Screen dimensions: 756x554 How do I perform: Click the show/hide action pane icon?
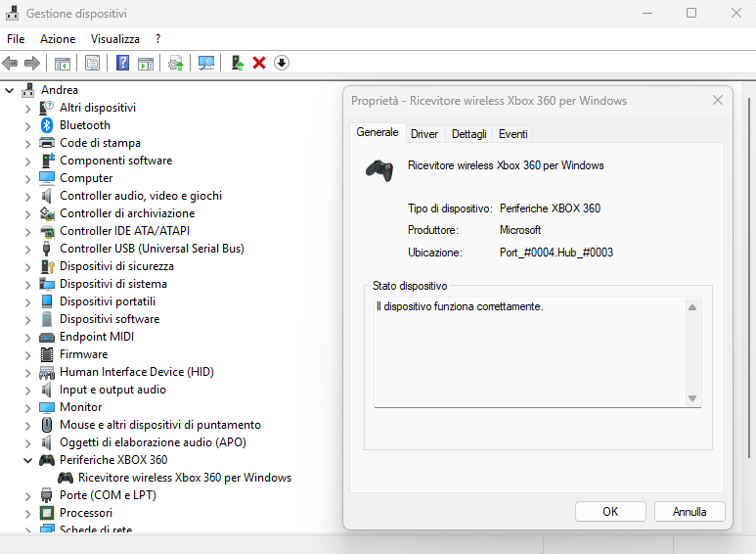click(146, 63)
